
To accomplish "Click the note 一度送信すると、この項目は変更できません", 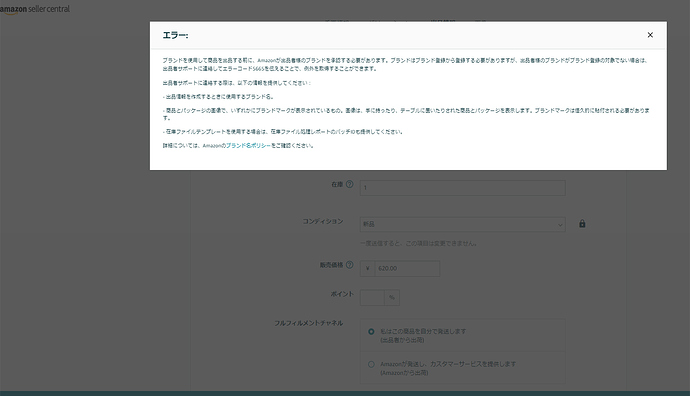I will (x=418, y=243).
